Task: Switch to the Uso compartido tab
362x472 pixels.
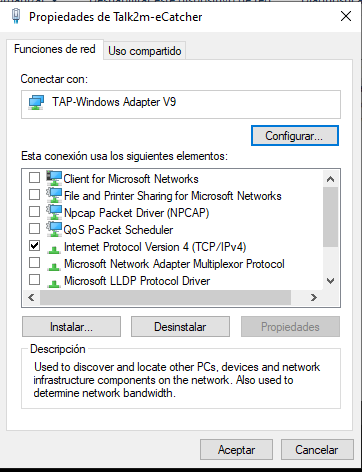Action: [145, 51]
